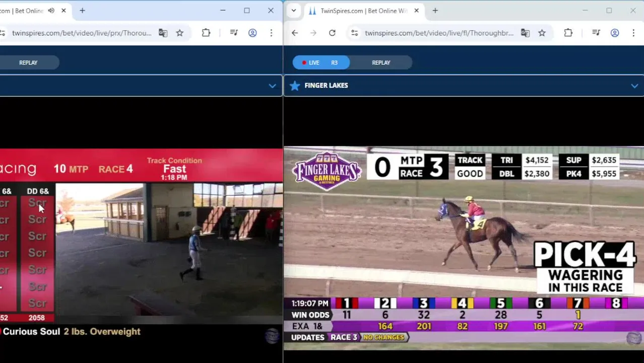This screenshot has width=644, height=363.
Task: Close the left TwinSpires tab
Action: 63,11
